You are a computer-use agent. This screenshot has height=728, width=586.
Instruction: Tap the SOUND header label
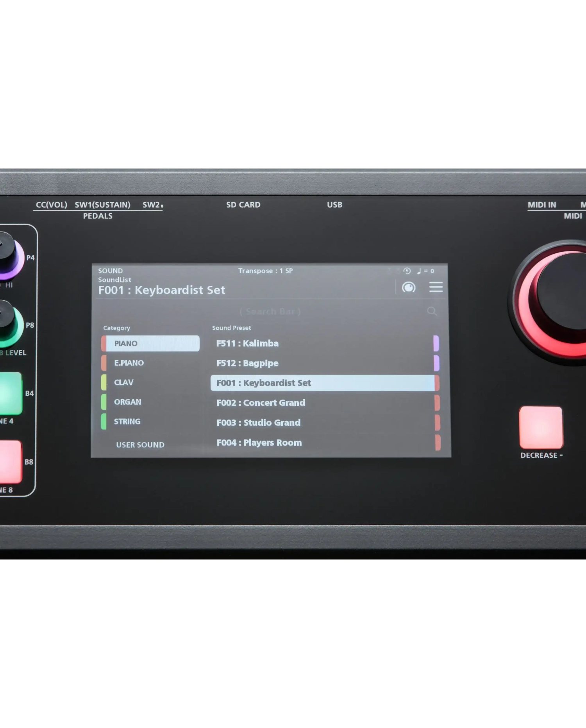110,271
